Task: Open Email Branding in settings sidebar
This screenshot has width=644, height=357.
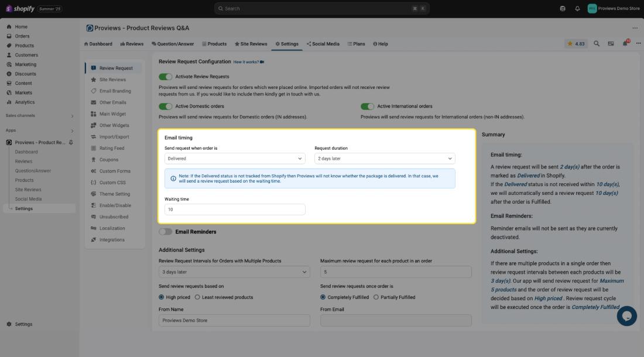Action: 115,91
